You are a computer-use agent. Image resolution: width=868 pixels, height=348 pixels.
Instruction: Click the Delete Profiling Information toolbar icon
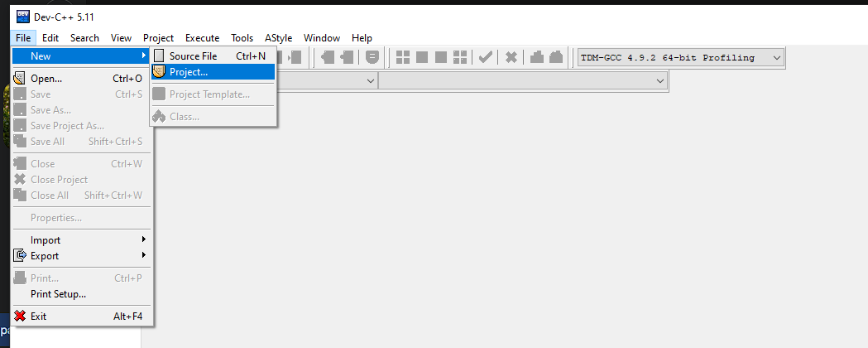[x=556, y=57]
